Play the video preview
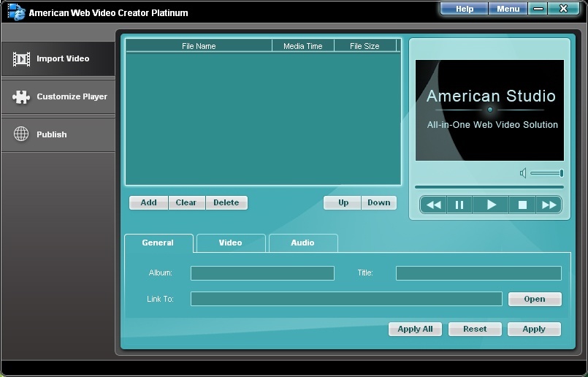The height and width of the screenshot is (377, 588). tap(491, 205)
